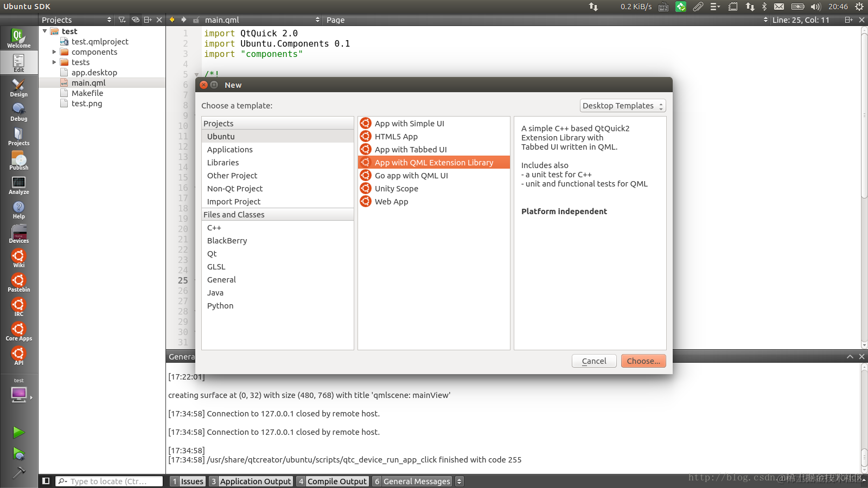Open the Core Apps page
The width and height of the screenshot is (868, 488).
[x=18, y=331]
